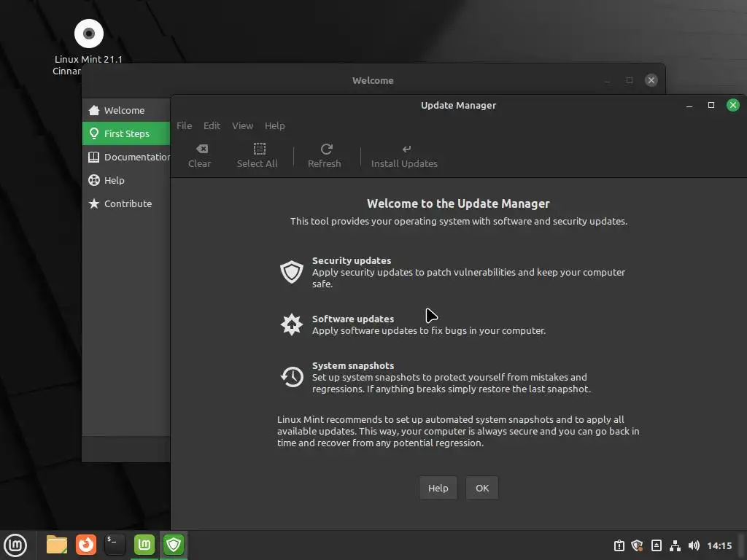Viewport: 747px width, 560px height.
Task: Click the 'Welcome to the Update Manager' heading
Action: (458, 204)
